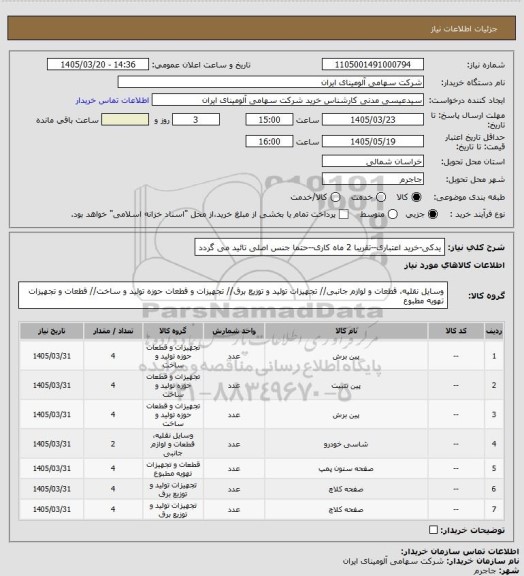
Task: Click the ردیف column header
Action: point(494,331)
